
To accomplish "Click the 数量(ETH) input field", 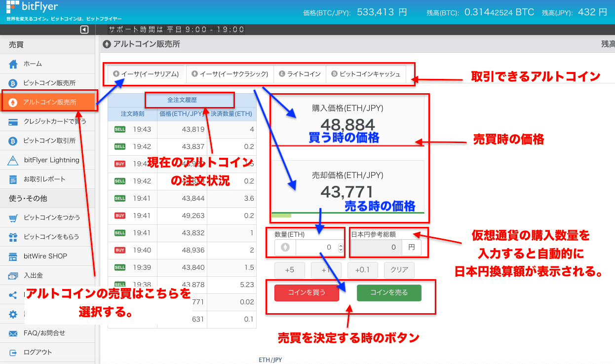I will click(x=316, y=248).
